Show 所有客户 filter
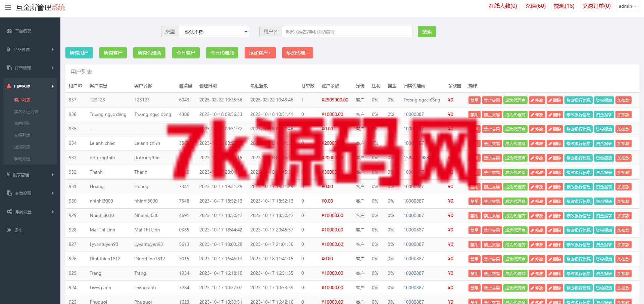This screenshot has height=304, width=644. pos(113,53)
